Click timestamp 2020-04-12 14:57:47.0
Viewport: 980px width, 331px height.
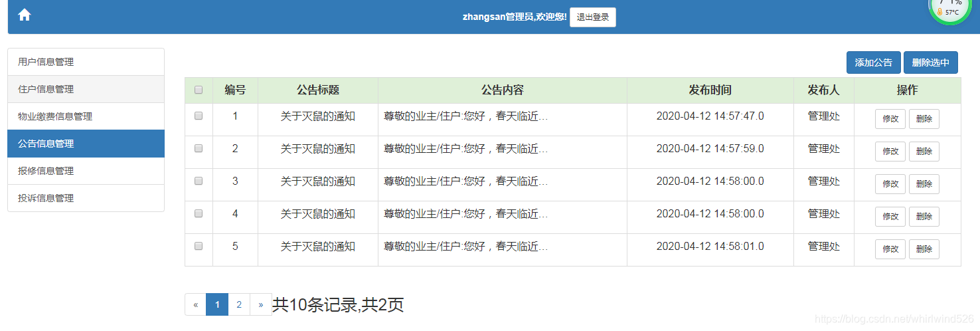click(710, 116)
